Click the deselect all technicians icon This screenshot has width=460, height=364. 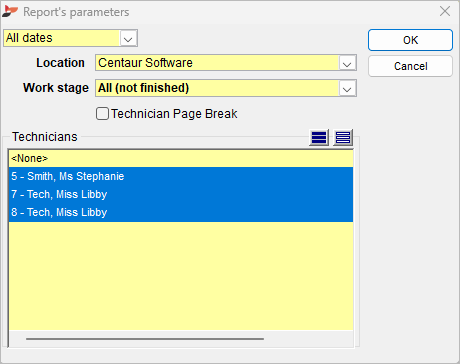(343, 137)
